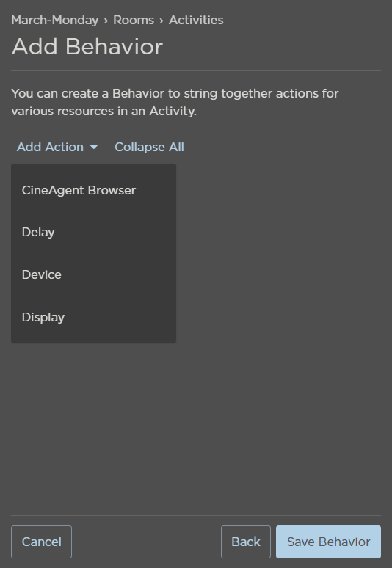Click the Cancel button
Screen dimensions: 392x568
pyautogui.click(x=41, y=542)
